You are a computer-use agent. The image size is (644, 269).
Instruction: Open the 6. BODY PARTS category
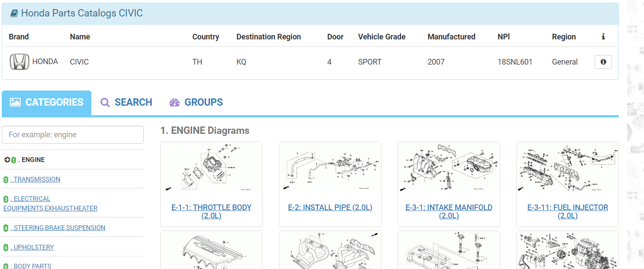click(31, 266)
